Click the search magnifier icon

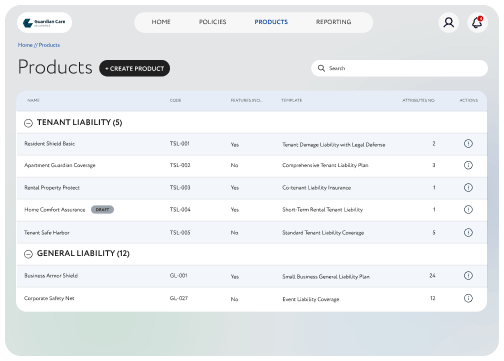point(321,68)
